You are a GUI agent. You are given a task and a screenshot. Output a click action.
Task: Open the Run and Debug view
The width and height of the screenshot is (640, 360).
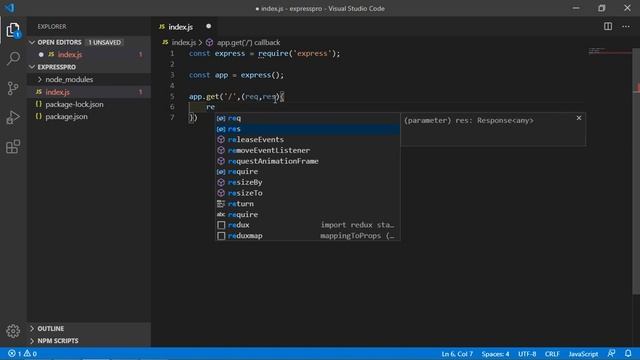pyautogui.click(x=13, y=117)
